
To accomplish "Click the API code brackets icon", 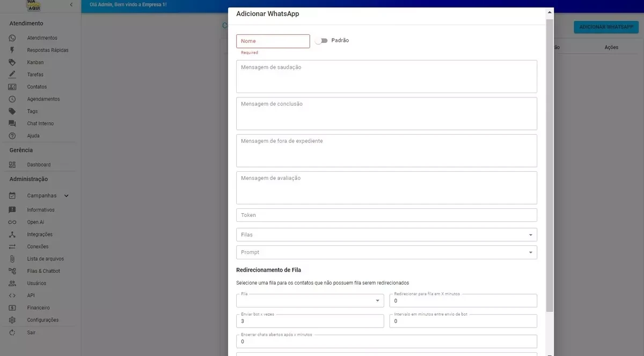I will click(12, 295).
